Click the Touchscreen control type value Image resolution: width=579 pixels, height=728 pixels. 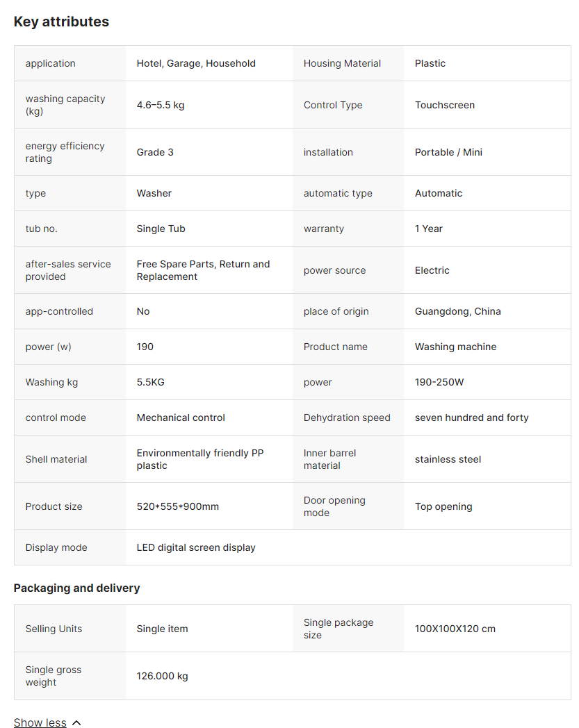point(445,105)
